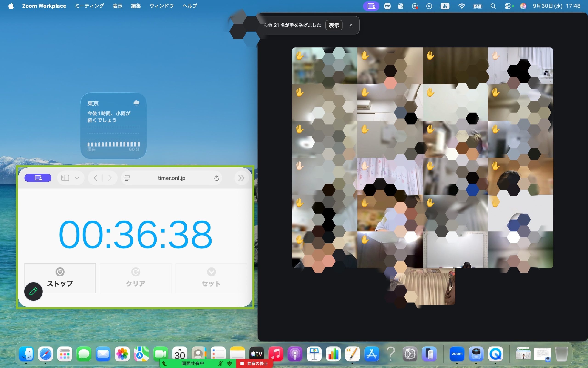Open Numbers from the Dock
Viewport: 588px width, 368px height.
tap(333, 354)
